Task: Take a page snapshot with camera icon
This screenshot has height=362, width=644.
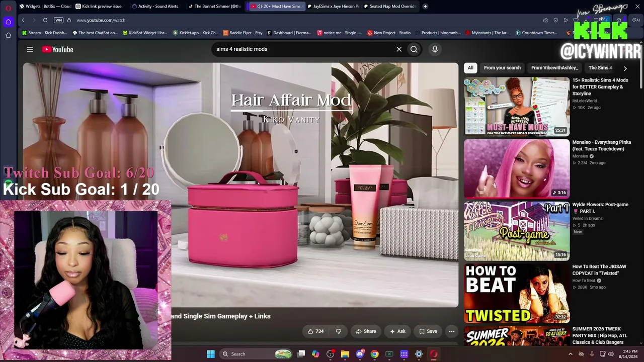Action: 545,20
